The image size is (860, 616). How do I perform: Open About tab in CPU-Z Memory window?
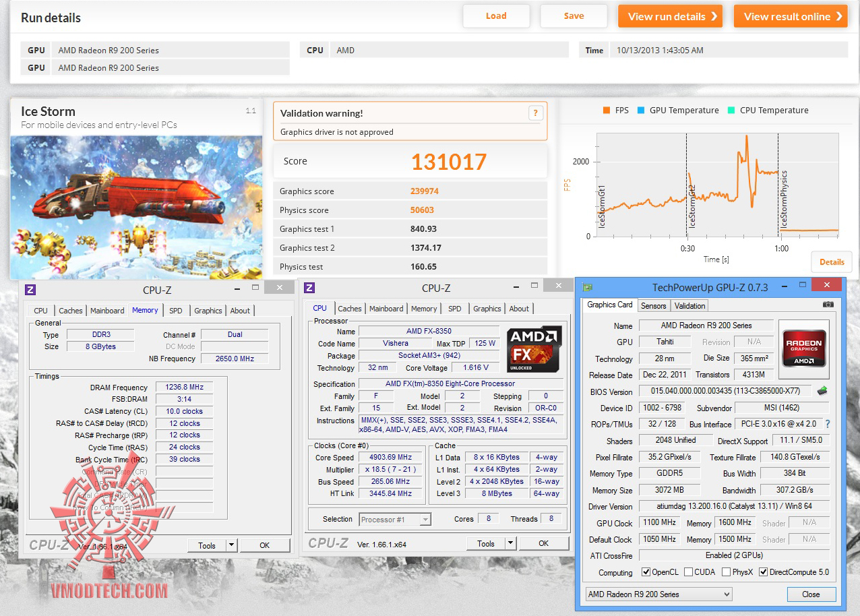click(x=240, y=311)
